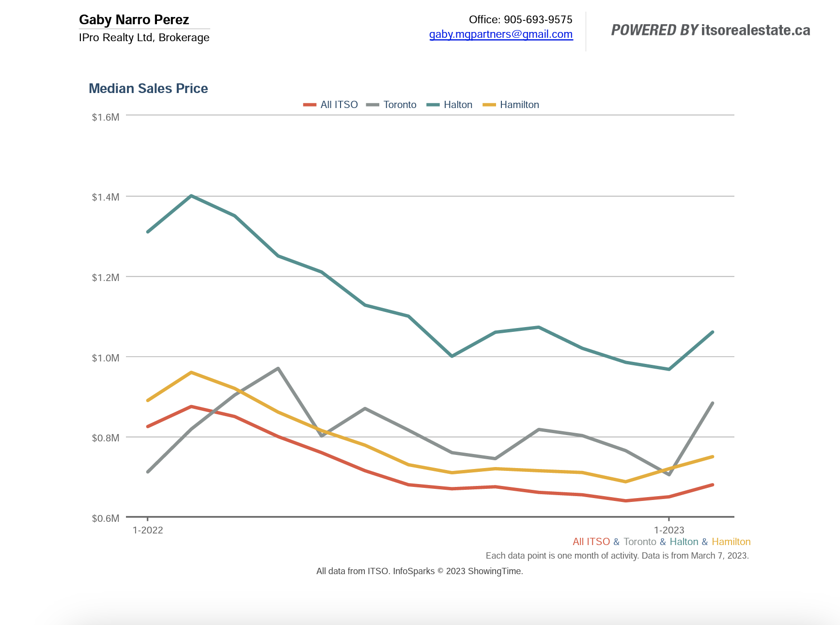Click the POWERED BY itsorealestate.ca logo

[710, 30]
